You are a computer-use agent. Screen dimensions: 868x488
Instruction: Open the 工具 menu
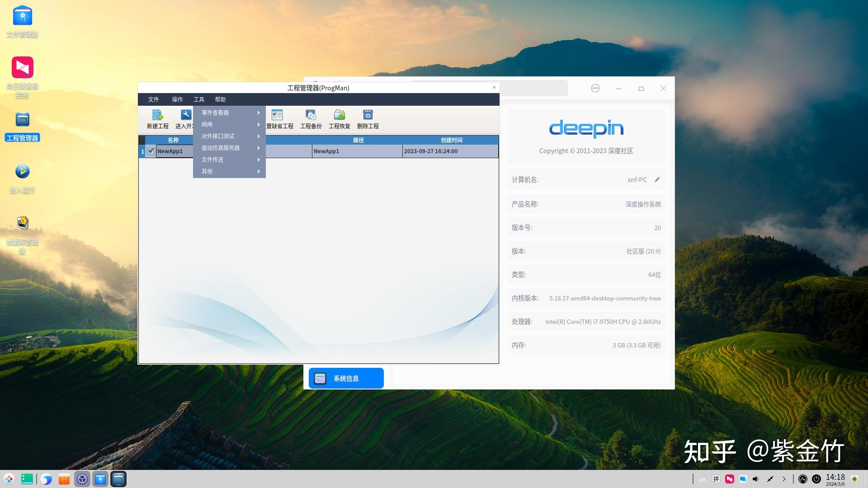[x=199, y=99]
